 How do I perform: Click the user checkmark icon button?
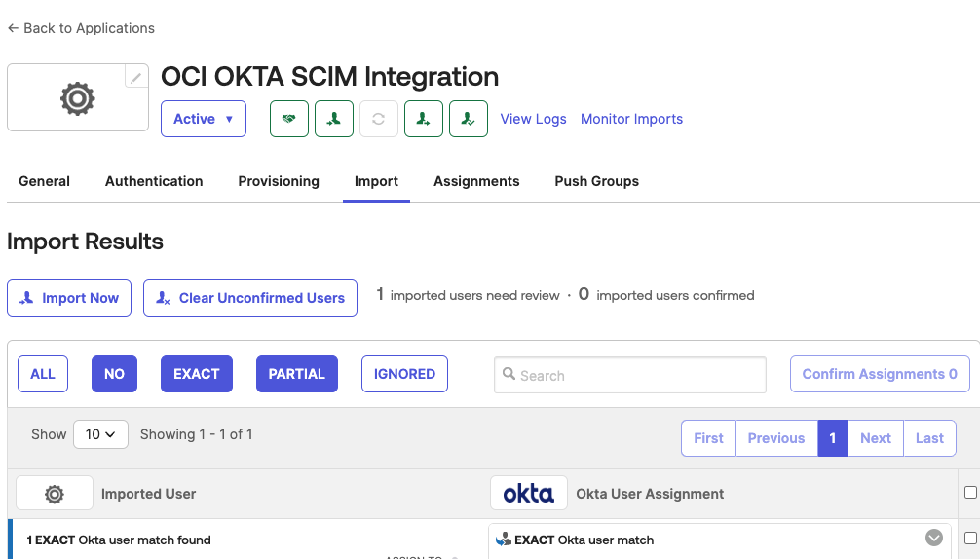(469, 119)
